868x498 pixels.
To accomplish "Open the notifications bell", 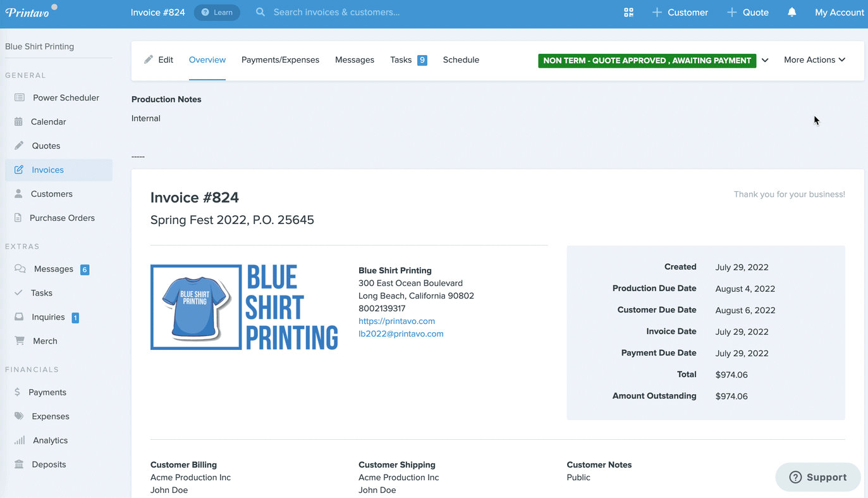I will [x=792, y=12].
